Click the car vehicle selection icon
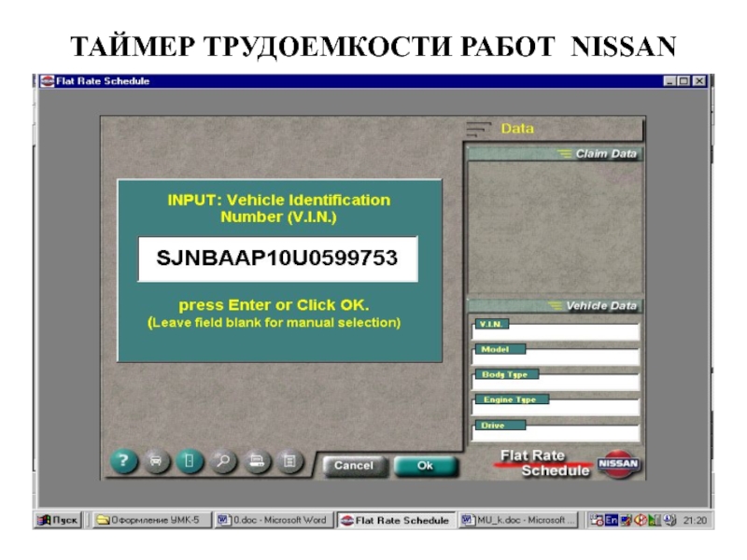Viewport: 747px width, 560px height. coord(156,461)
